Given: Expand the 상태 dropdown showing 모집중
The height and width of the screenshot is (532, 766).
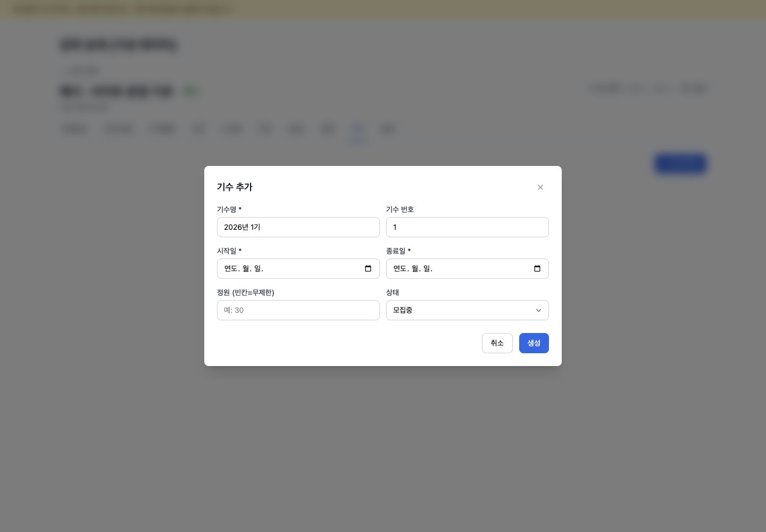Looking at the screenshot, I should (x=467, y=310).
